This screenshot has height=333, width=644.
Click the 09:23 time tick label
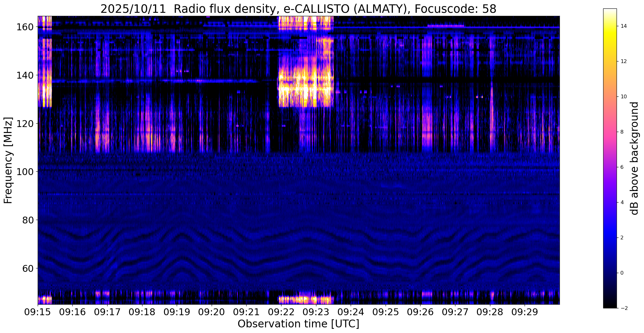[x=316, y=312]
